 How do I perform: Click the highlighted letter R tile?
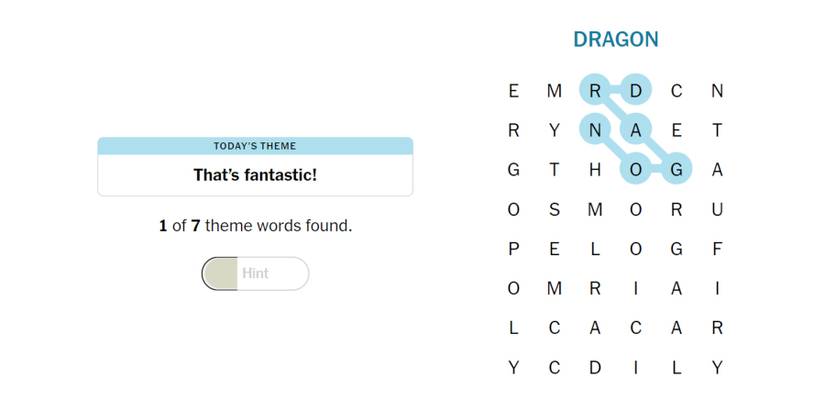595,91
